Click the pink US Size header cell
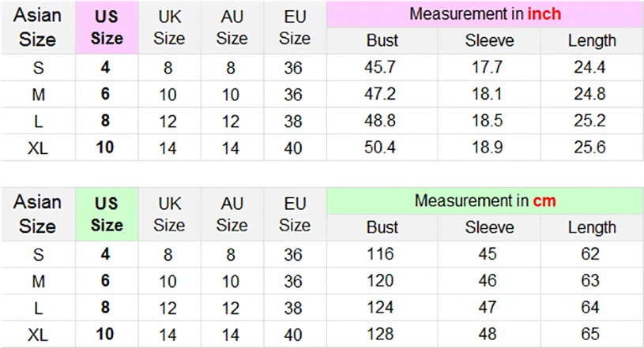Image resolution: width=644 pixels, height=348 pixels. point(107,28)
